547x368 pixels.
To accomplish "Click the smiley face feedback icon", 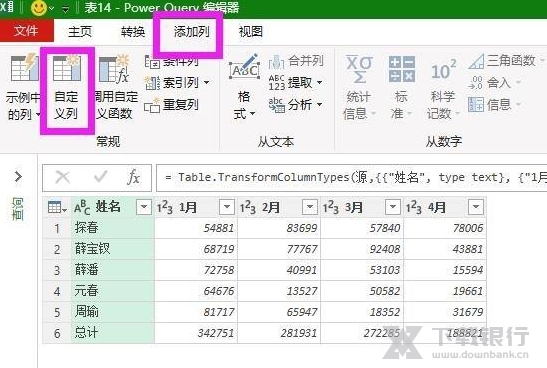I will coord(39,7).
